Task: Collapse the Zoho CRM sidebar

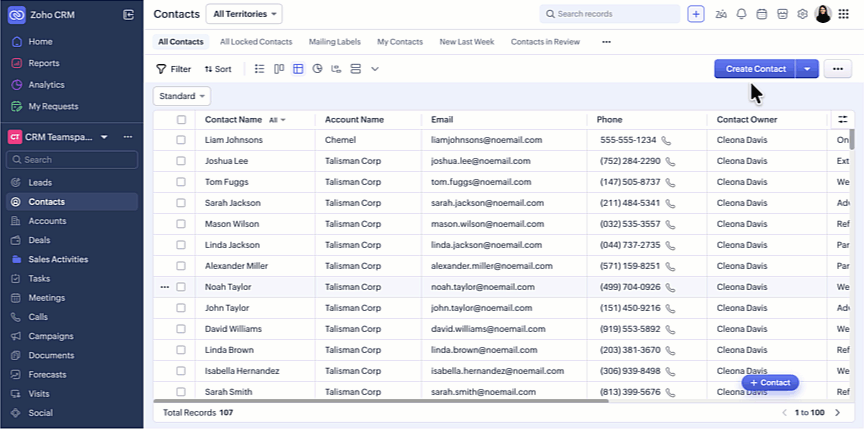Action: 128,14
